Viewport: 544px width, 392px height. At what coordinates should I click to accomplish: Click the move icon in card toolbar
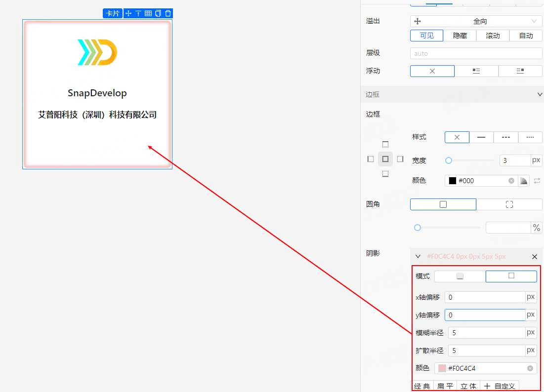(128, 13)
